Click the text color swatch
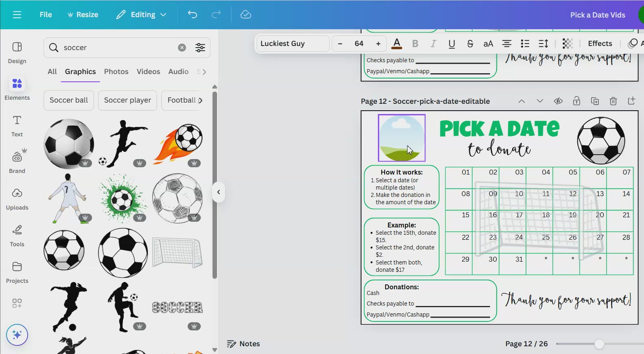The height and width of the screenshot is (354, 644). click(x=396, y=44)
